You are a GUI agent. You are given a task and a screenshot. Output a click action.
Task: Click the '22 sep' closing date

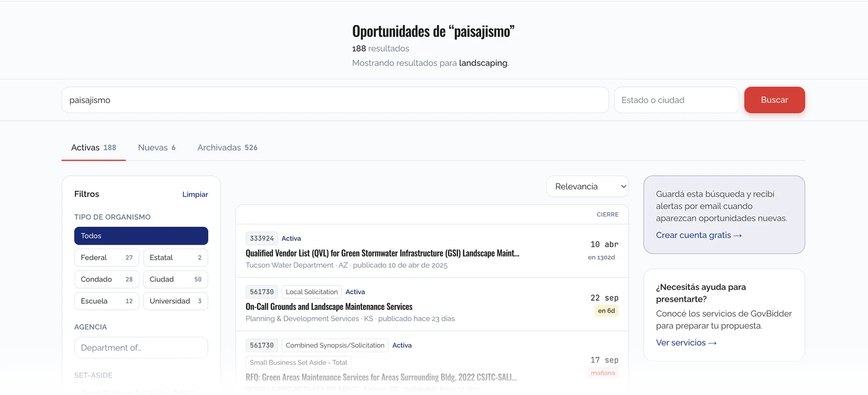coord(604,298)
